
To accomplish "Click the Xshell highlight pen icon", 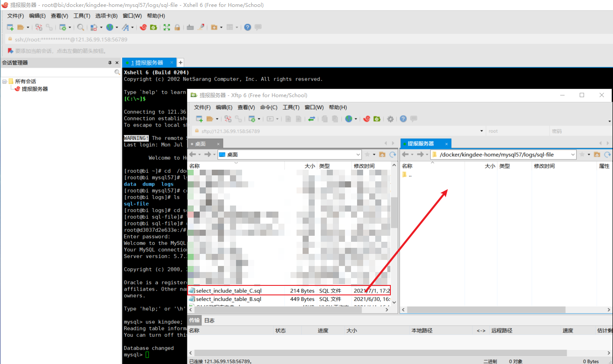I will [x=201, y=27].
